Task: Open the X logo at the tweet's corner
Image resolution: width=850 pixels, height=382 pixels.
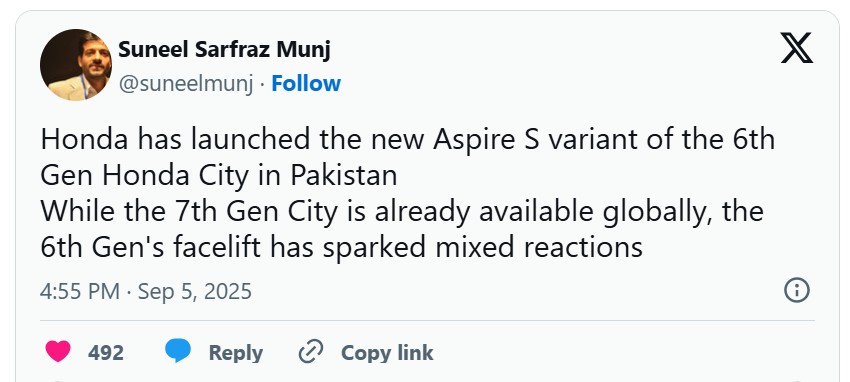Action: (x=796, y=48)
